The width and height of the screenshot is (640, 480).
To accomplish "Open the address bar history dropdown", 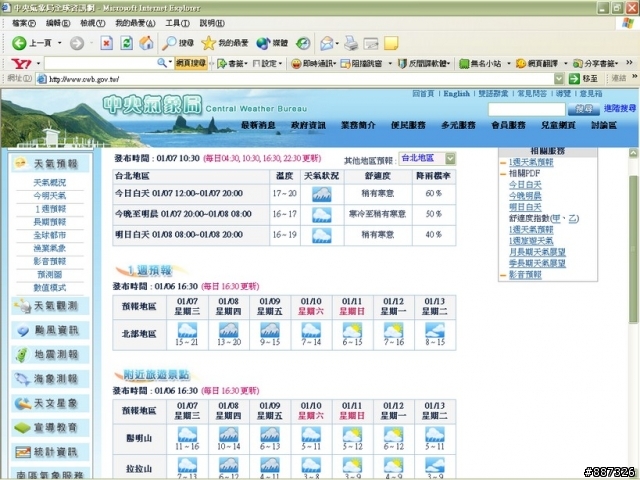I will pos(559,78).
